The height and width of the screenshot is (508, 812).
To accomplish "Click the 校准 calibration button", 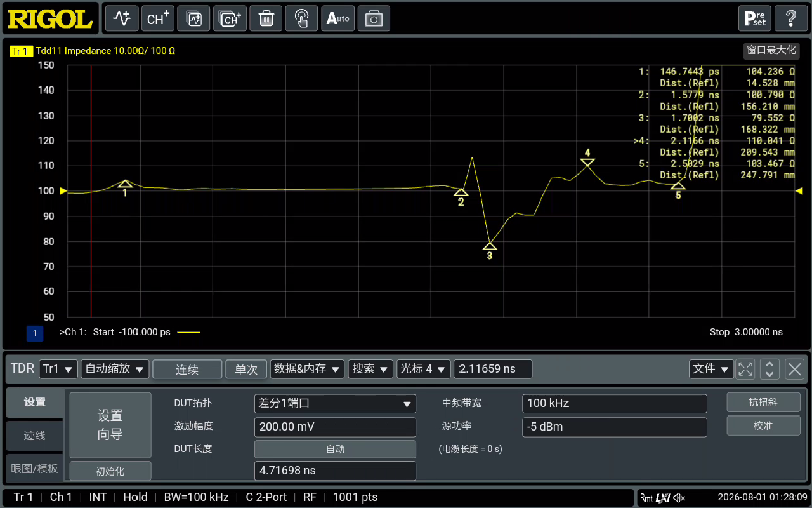I will click(x=763, y=425).
